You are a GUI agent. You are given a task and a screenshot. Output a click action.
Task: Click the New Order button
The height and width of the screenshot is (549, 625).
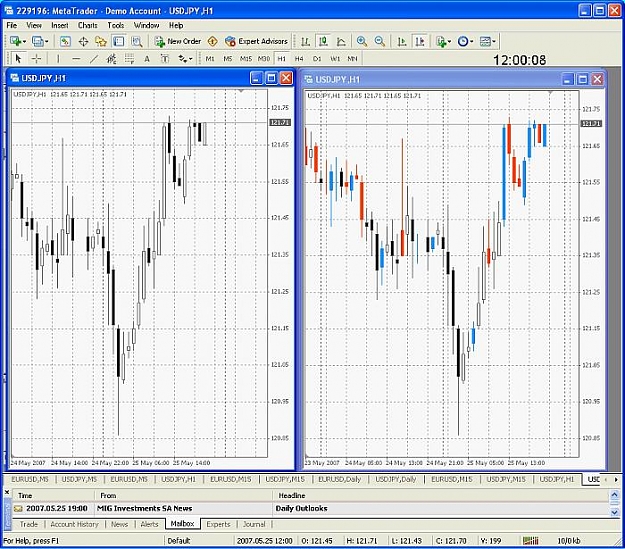[x=178, y=41]
